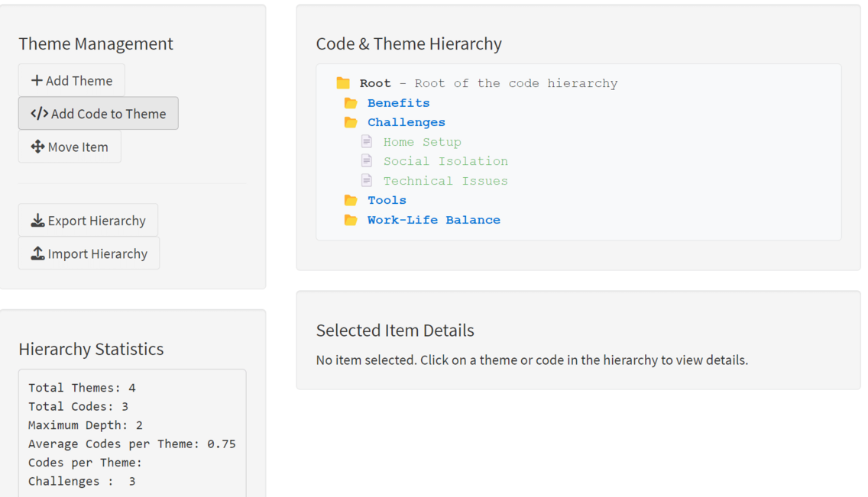Click the Benefits folder icon

point(351,103)
